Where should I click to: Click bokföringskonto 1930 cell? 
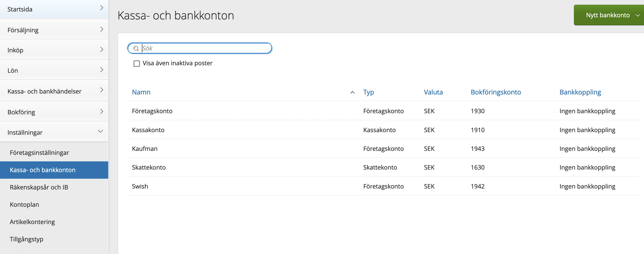[x=477, y=111]
